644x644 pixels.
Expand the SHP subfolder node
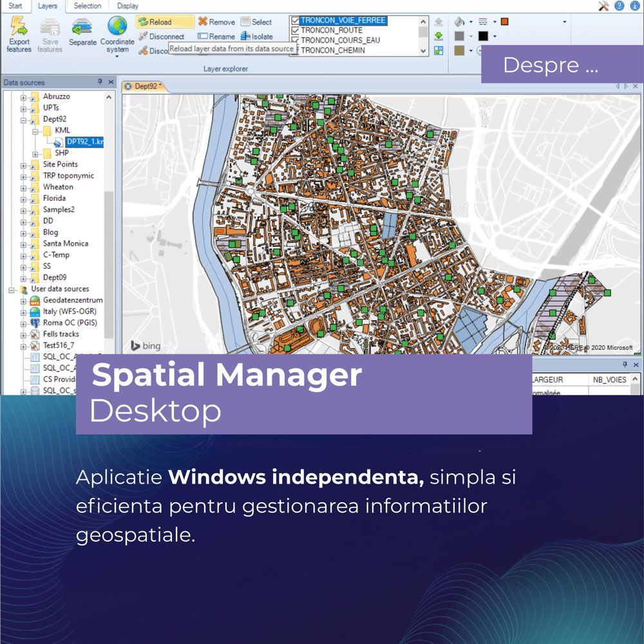click(35, 154)
